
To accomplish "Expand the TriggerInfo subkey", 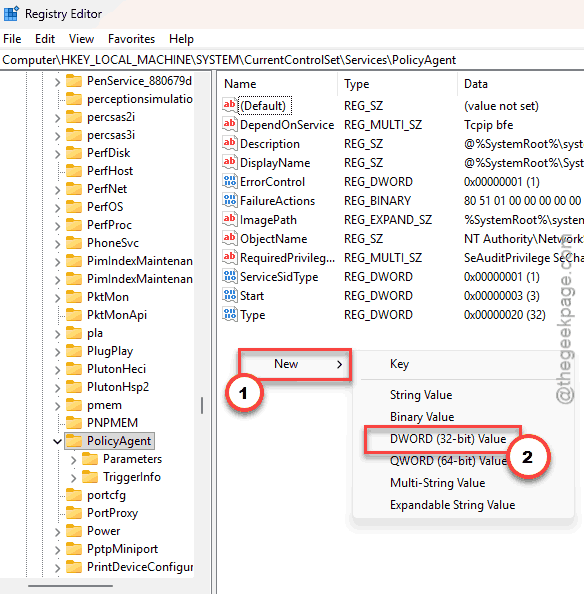I will coord(73,477).
